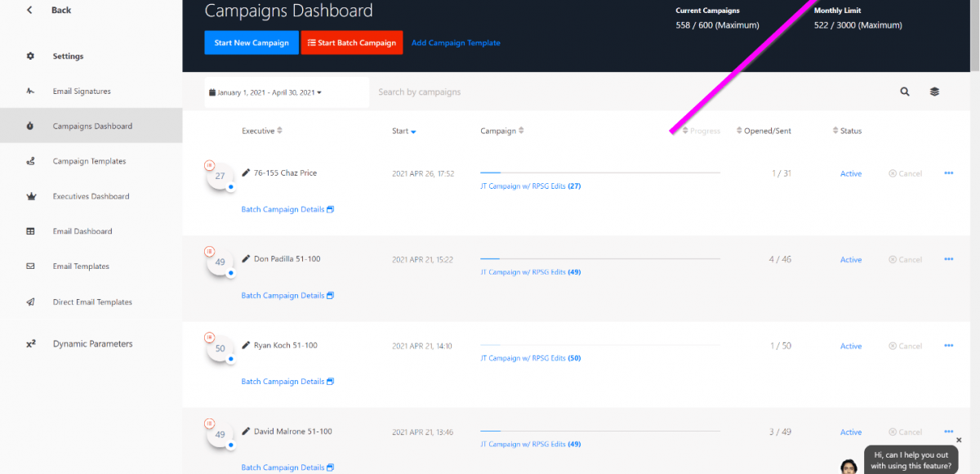Image resolution: width=980 pixels, height=474 pixels.
Task: Open three-dot menu for Chaz Price row
Action: (x=948, y=173)
